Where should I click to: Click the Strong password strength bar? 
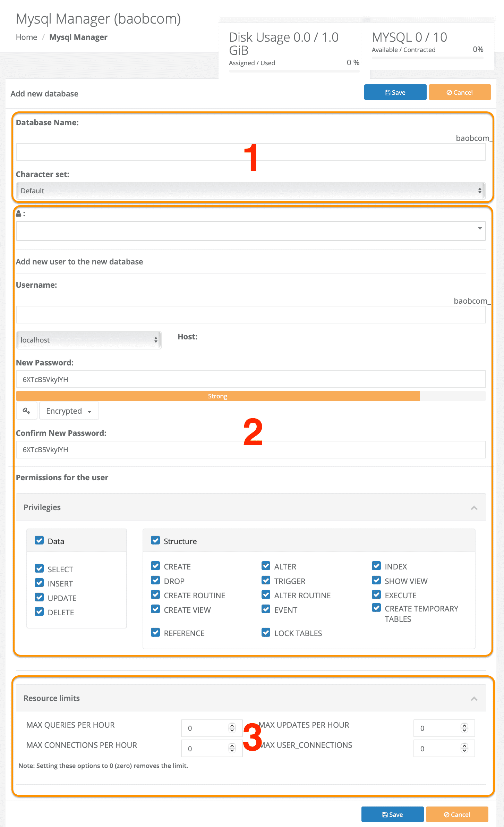(x=218, y=396)
